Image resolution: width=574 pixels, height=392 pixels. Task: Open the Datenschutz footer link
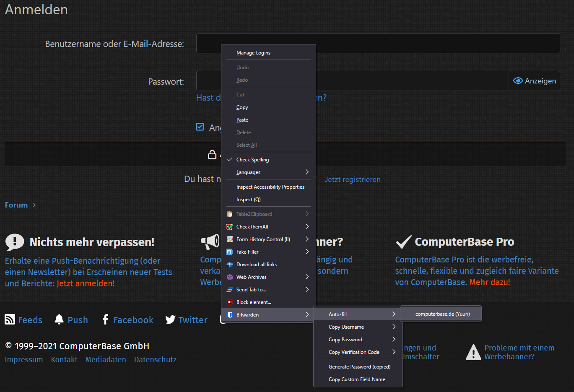point(155,360)
